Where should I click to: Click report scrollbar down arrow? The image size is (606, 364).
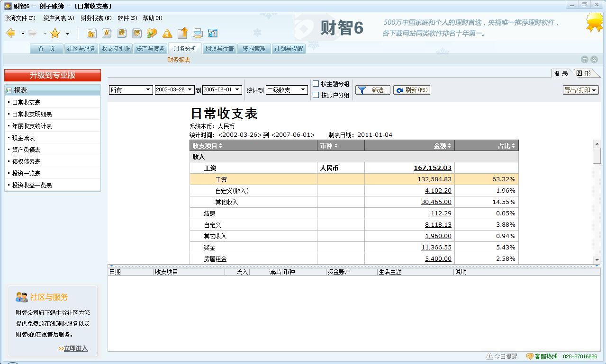[x=597, y=260]
